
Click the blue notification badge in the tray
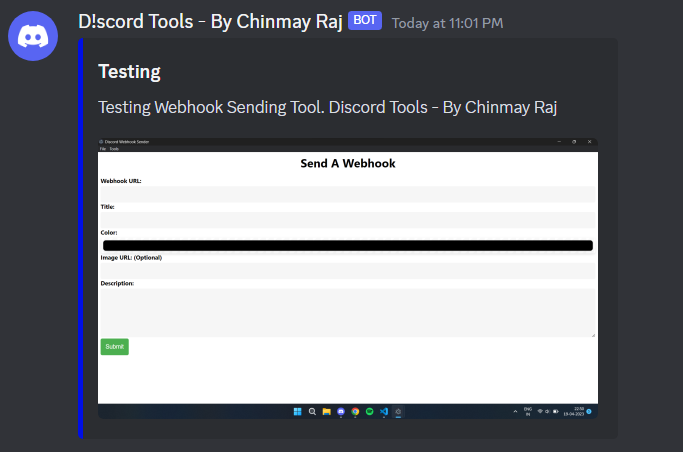[589, 412]
